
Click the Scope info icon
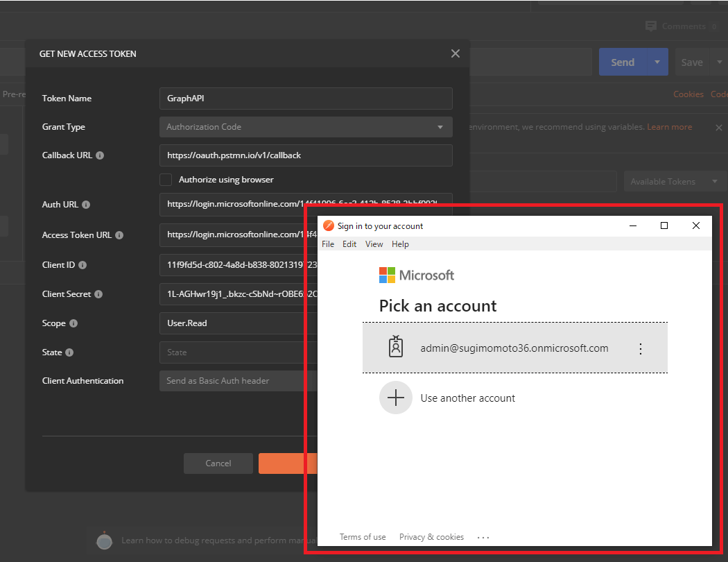coord(73,323)
